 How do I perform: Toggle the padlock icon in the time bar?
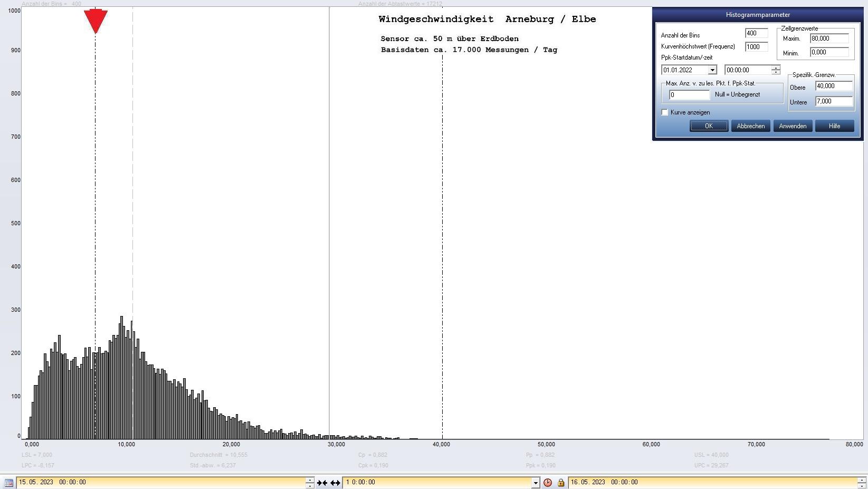[560, 483]
